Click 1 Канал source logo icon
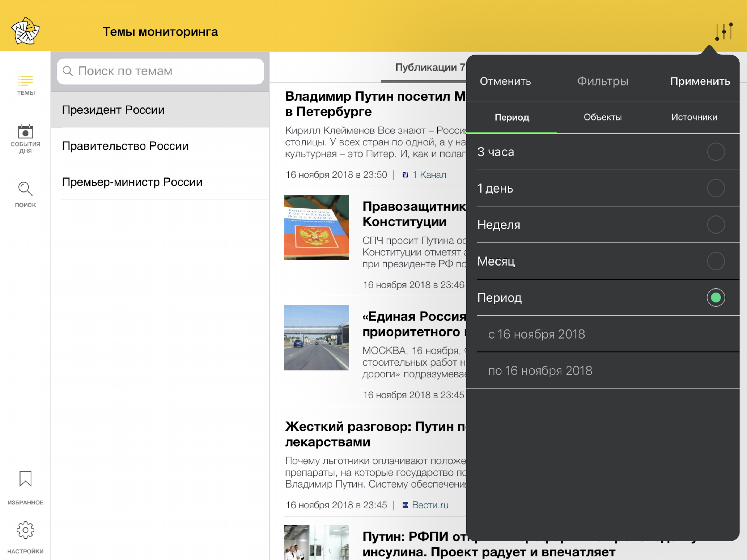The width and height of the screenshot is (747, 560). click(x=405, y=175)
